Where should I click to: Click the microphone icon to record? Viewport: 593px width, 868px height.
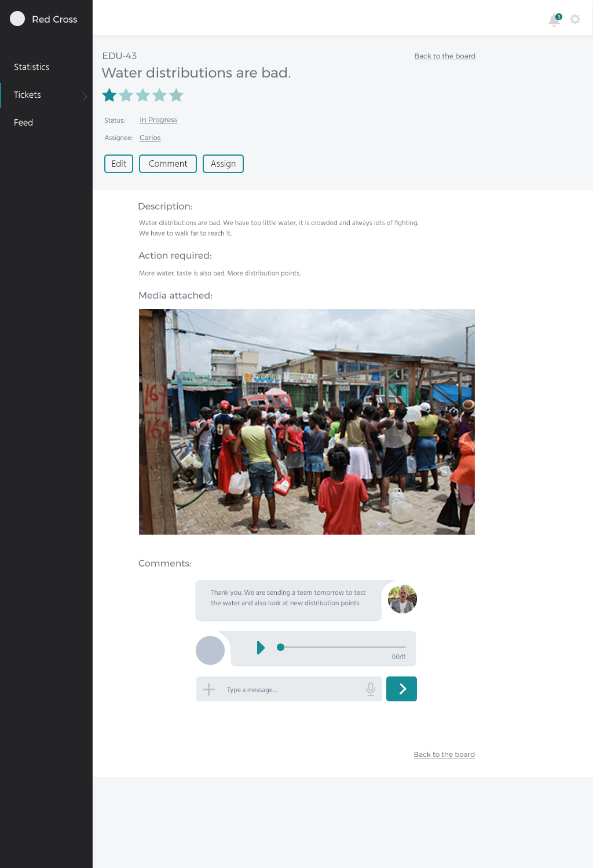coord(371,689)
